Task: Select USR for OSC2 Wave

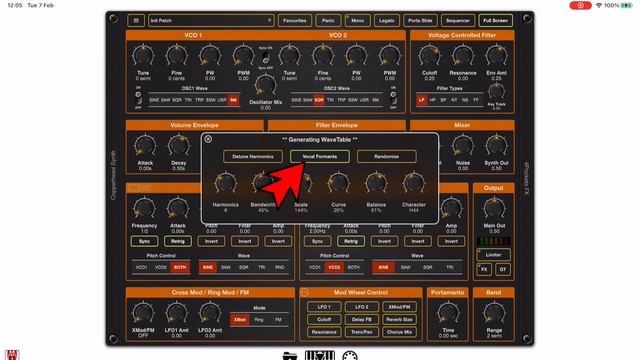Action: coord(364,100)
